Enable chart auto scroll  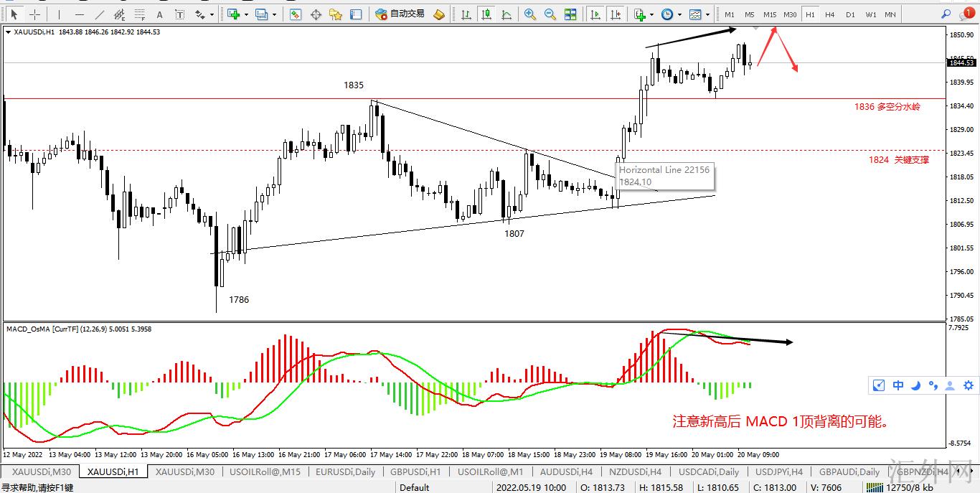tap(595, 14)
